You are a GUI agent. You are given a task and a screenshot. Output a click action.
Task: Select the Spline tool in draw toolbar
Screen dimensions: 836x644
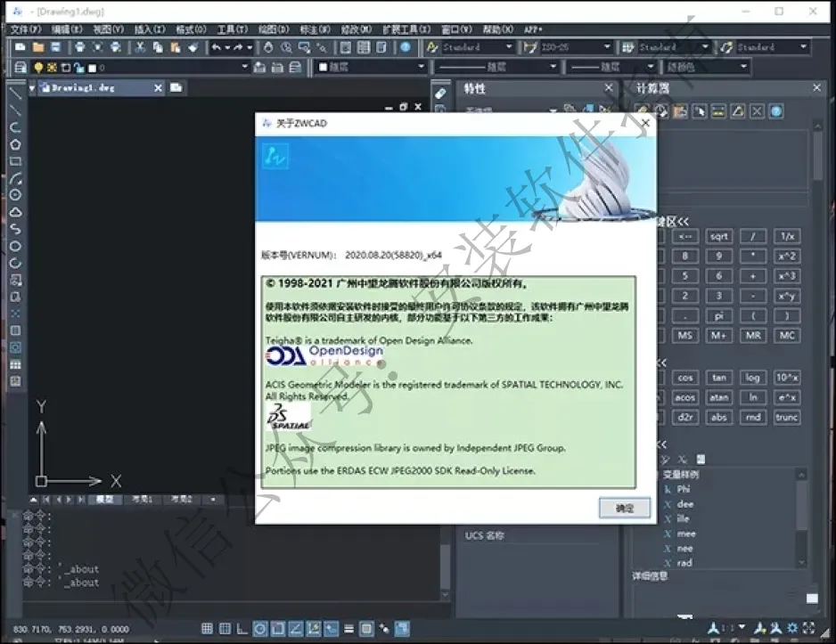pyautogui.click(x=15, y=229)
